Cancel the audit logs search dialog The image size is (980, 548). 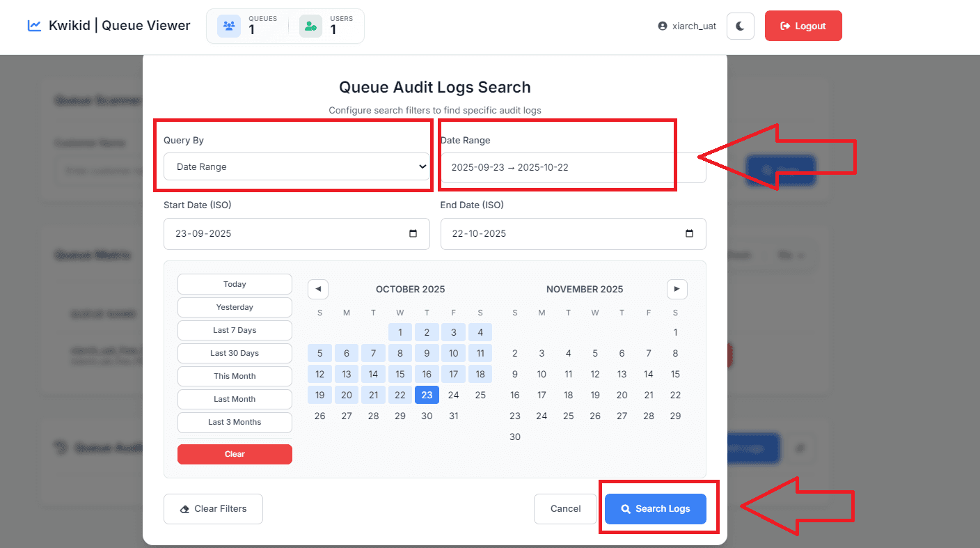point(565,509)
